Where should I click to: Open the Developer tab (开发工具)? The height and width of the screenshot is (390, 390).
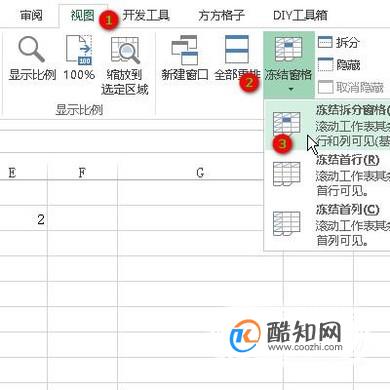point(146,15)
